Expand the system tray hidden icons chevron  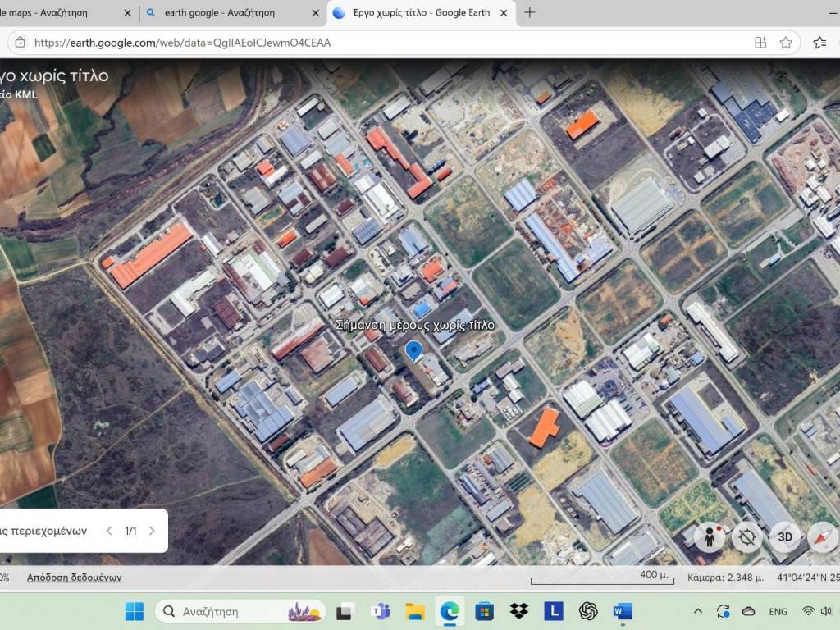698,611
